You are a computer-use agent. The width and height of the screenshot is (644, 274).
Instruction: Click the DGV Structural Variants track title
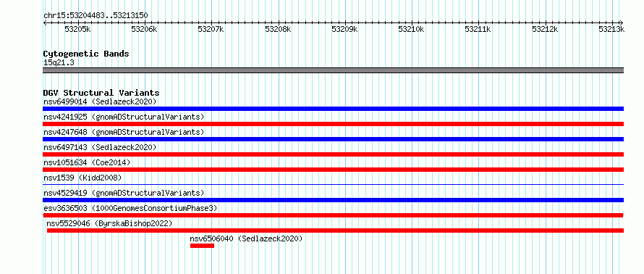tap(101, 93)
